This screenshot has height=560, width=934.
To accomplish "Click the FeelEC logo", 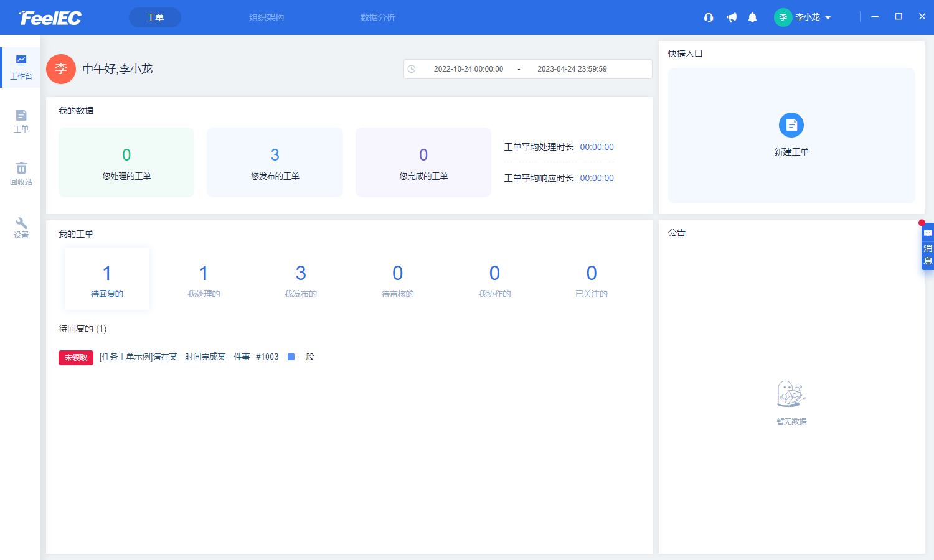I will (x=50, y=17).
